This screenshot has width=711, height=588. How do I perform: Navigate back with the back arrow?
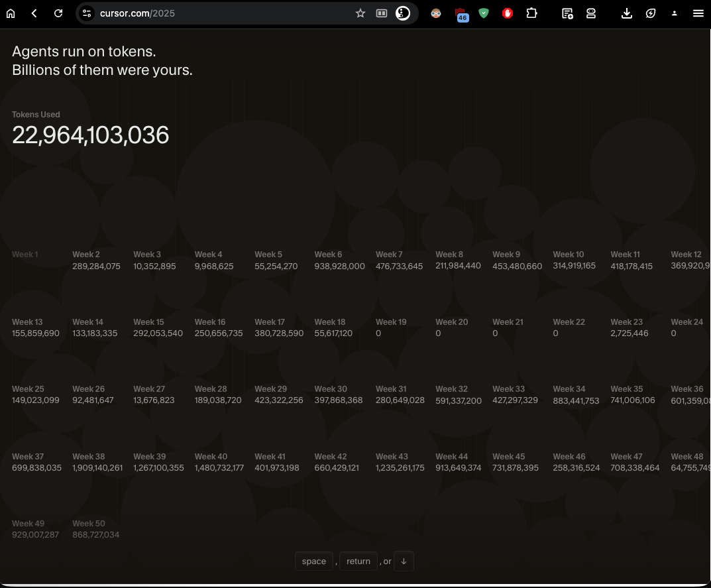click(34, 13)
